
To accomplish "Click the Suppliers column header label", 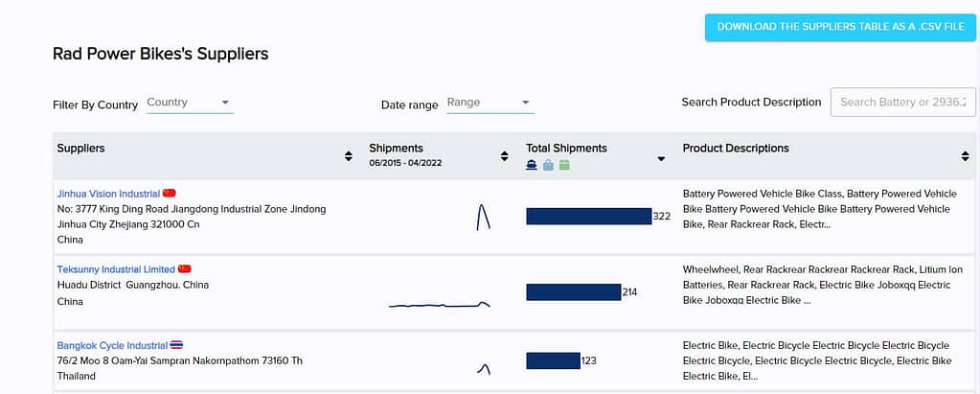I will point(80,149).
